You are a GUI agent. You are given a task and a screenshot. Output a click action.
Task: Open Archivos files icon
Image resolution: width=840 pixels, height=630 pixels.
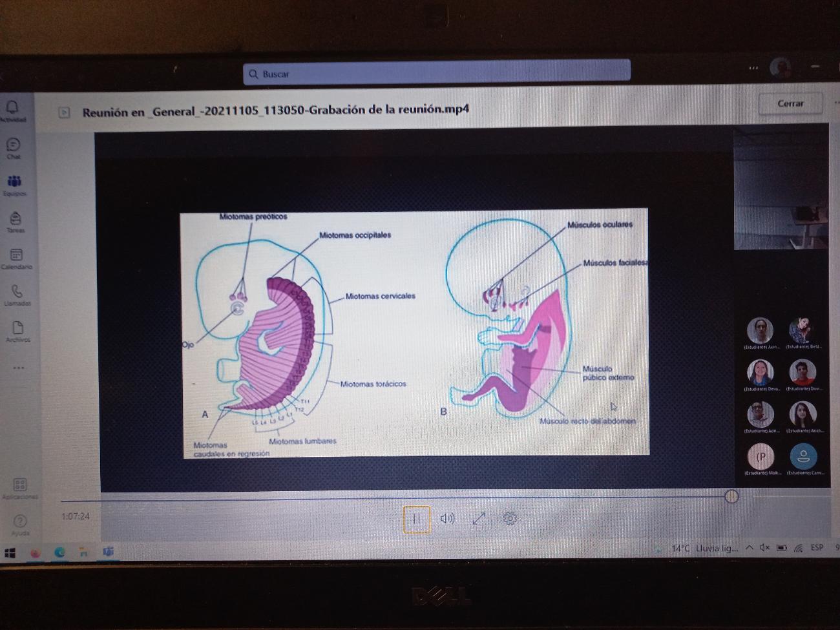(x=17, y=328)
